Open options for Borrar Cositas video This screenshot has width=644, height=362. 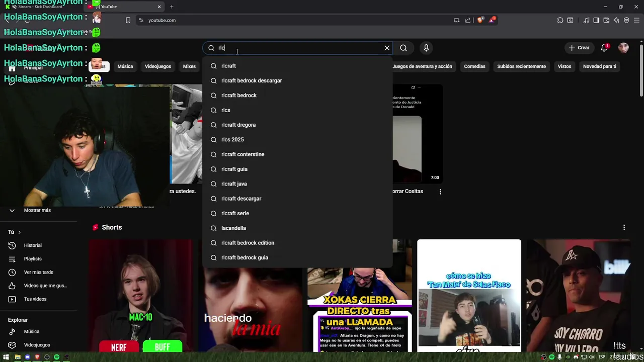(x=440, y=192)
